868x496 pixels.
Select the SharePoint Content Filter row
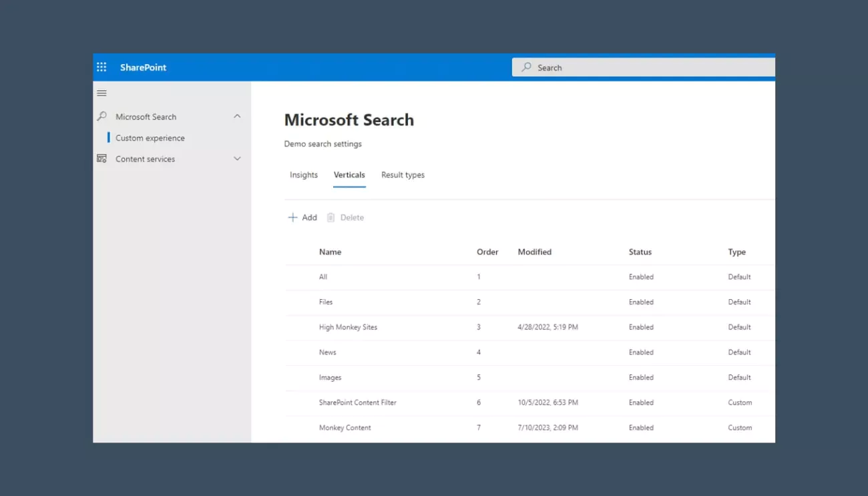click(357, 402)
